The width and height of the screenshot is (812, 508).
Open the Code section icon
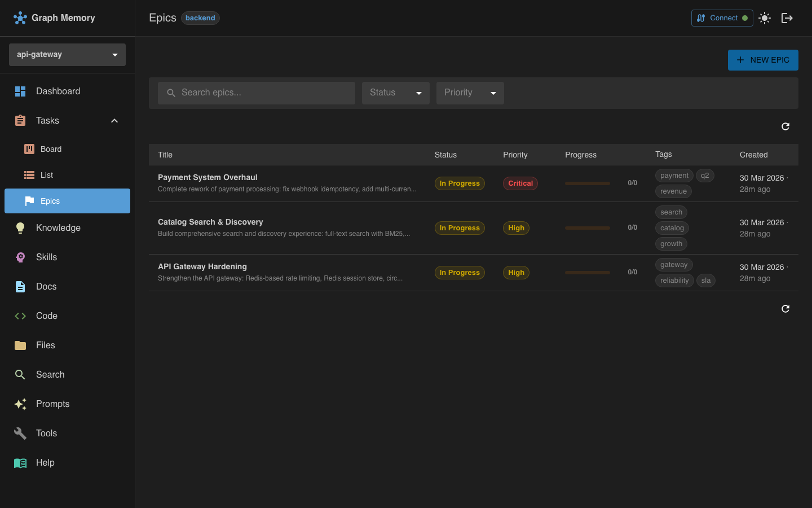pyautogui.click(x=20, y=316)
